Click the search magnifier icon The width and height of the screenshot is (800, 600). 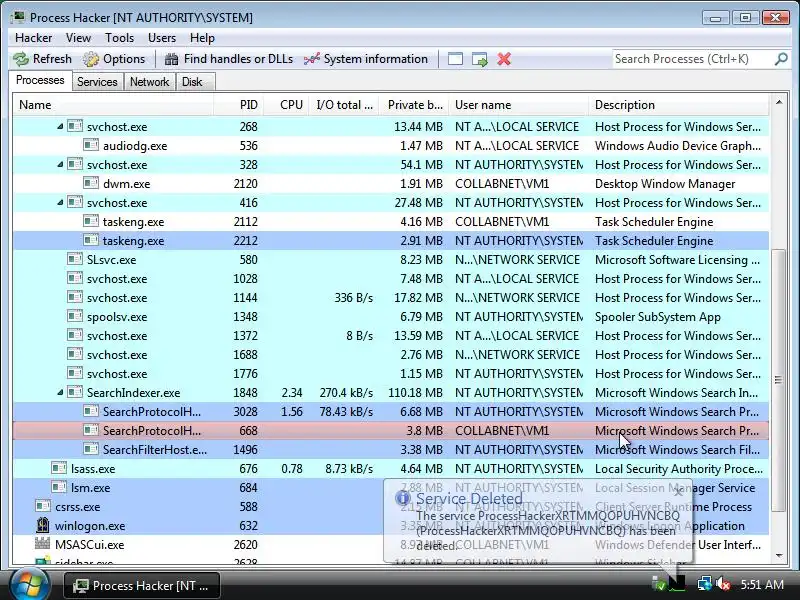tap(781, 59)
